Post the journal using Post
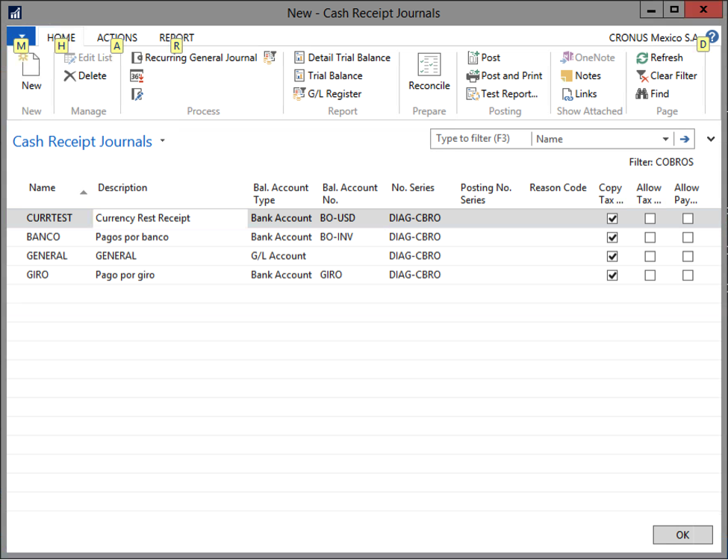This screenshot has width=728, height=560. click(x=483, y=57)
